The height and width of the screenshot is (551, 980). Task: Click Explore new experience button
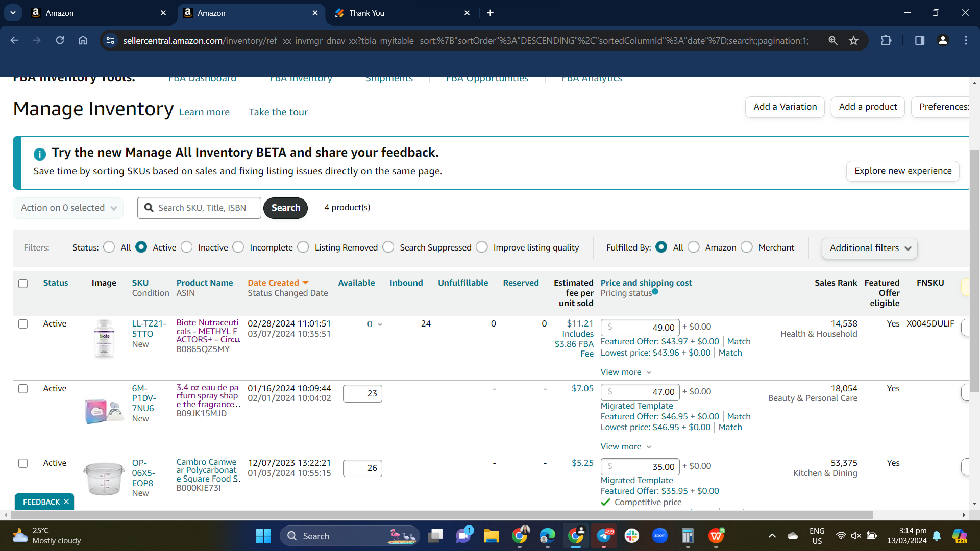click(903, 171)
